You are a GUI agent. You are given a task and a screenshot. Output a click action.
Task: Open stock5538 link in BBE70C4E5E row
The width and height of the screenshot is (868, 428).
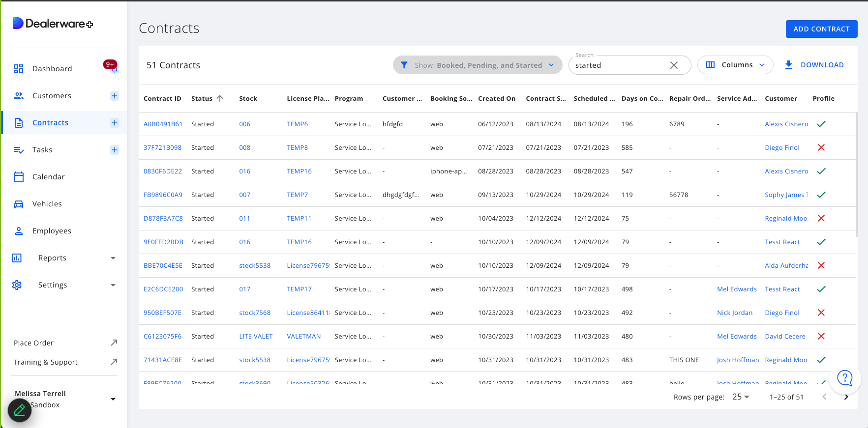point(255,265)
